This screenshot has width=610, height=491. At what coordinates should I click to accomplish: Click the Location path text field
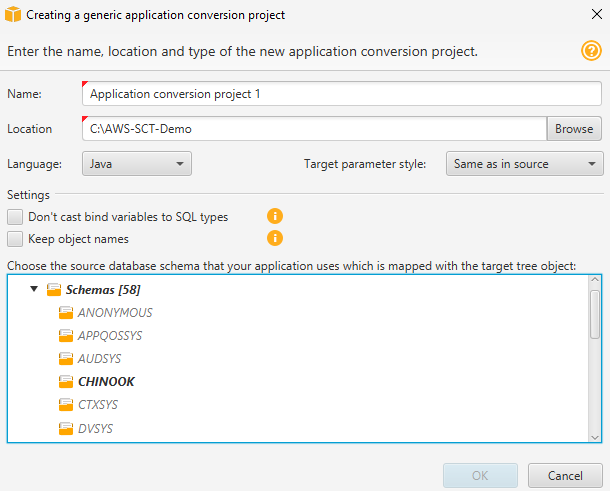[314, 129]
